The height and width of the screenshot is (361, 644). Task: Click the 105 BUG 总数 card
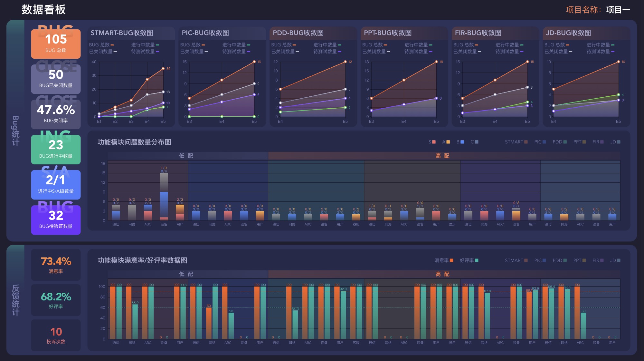(56, 44)
